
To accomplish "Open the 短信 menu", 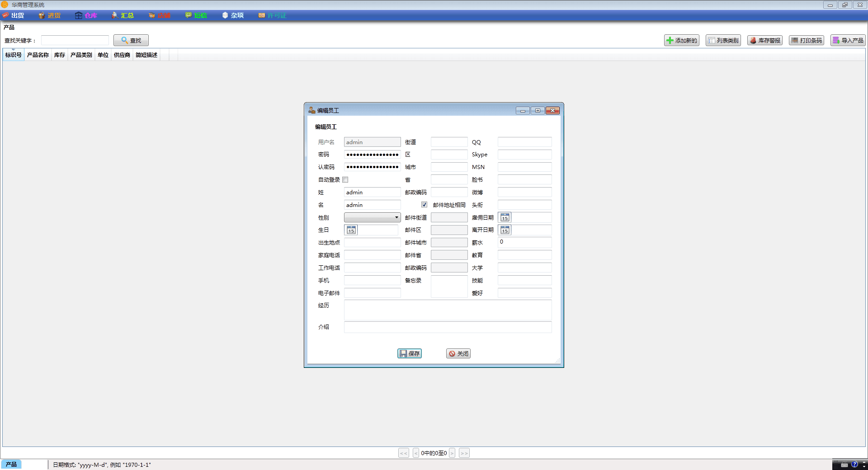I will click(x=196, y=15).
